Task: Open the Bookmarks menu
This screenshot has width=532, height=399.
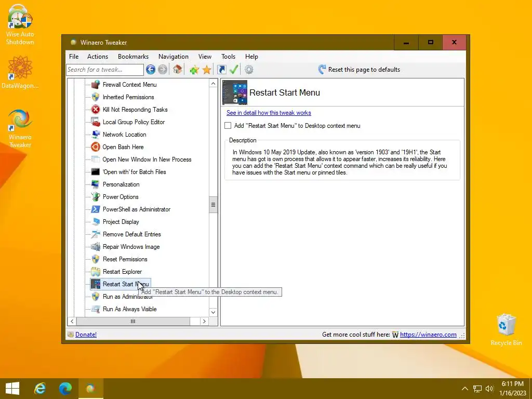Action: point(133,57)
